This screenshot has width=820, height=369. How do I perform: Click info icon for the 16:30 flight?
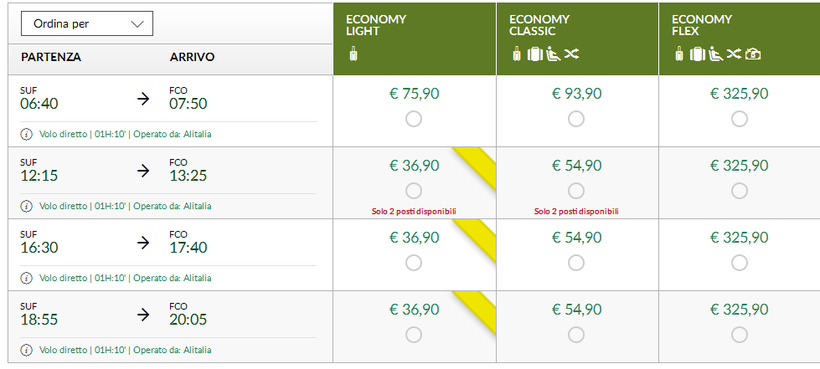point(26,278)
